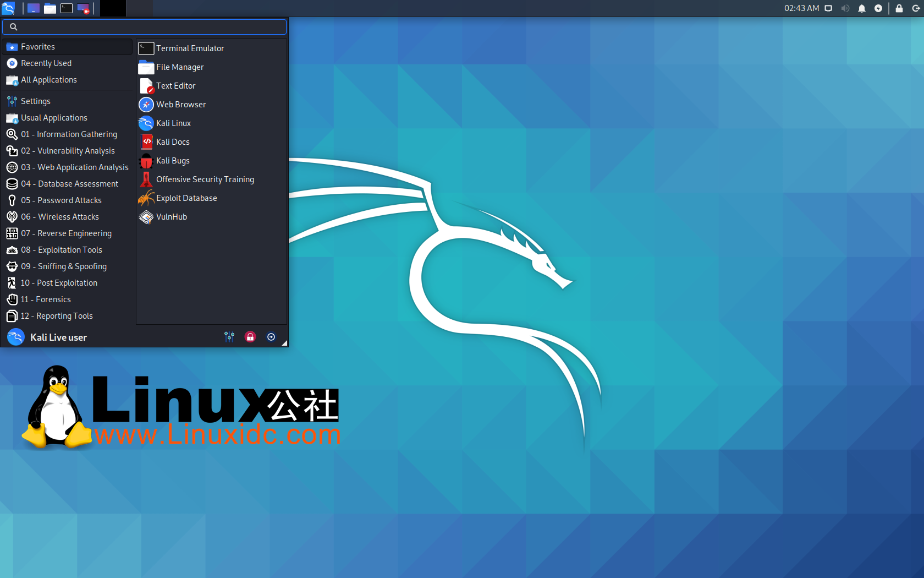Viewport: 924px width, 578px height.
Task: Open 08 - Exploitation Tools category
Action: tap(68, 250)
